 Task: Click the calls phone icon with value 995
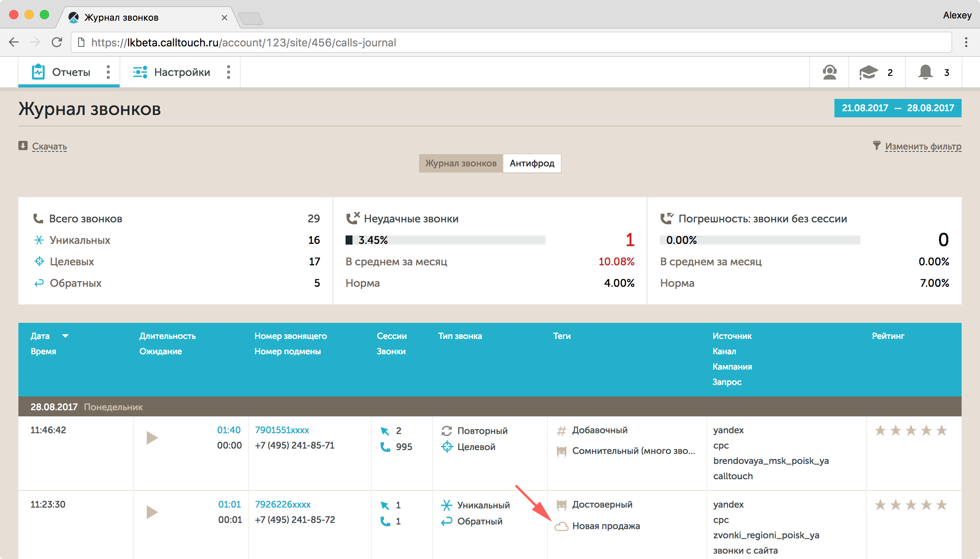coord(385,447)
